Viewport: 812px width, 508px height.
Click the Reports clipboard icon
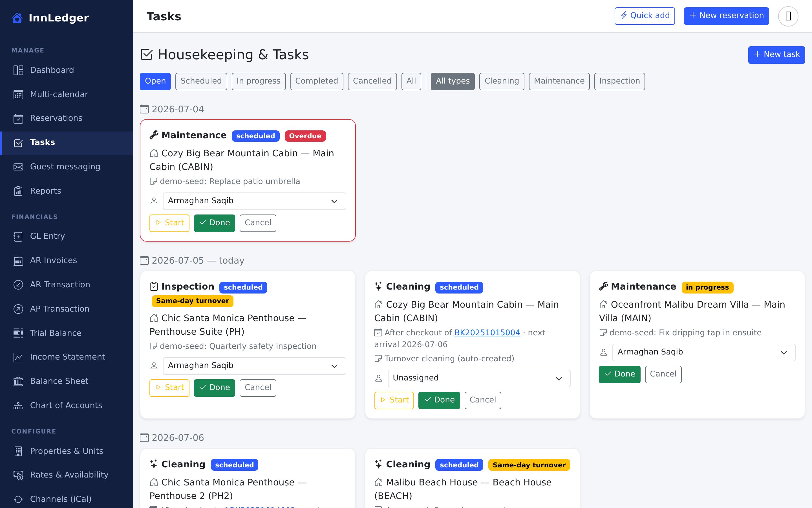pyautogui.click(x=18, y=191)
